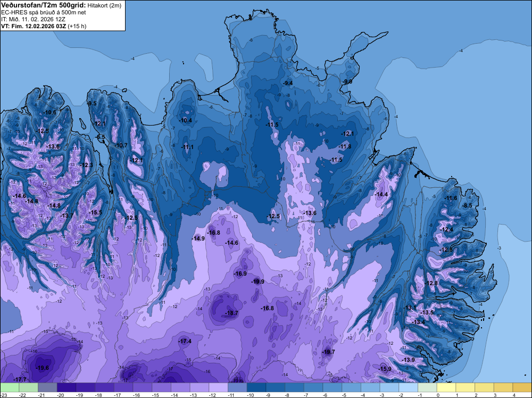This screenshot has width=532, height=398.
Task: Click the temperature value -13.4
Action: [x=419, y=322]
